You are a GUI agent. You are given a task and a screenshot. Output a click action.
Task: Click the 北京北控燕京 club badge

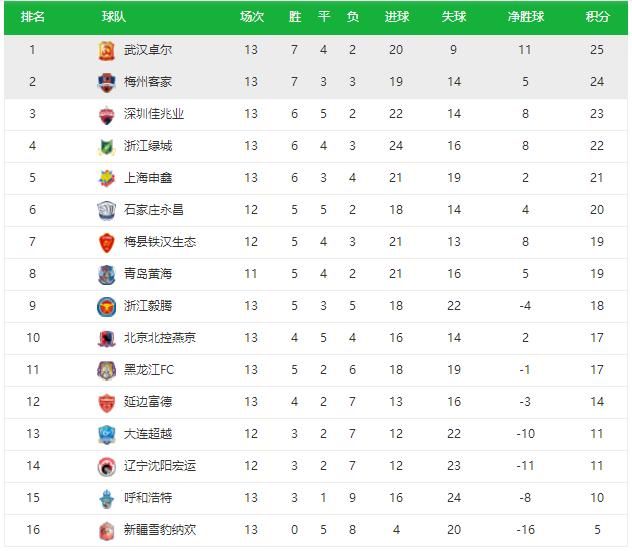106,338
